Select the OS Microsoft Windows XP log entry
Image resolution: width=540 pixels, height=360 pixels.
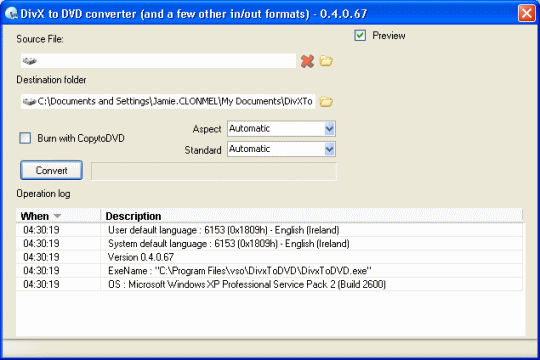tap(269, 284)
